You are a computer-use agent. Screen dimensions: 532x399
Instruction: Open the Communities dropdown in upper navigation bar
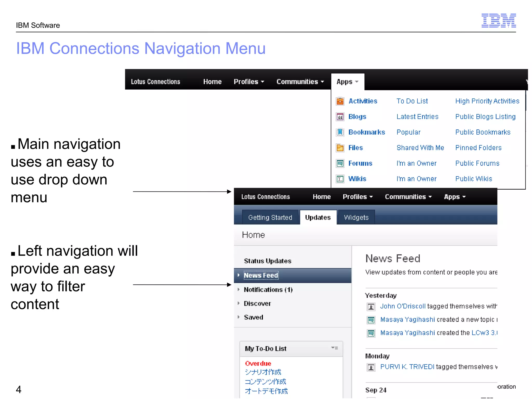[300, 82]
